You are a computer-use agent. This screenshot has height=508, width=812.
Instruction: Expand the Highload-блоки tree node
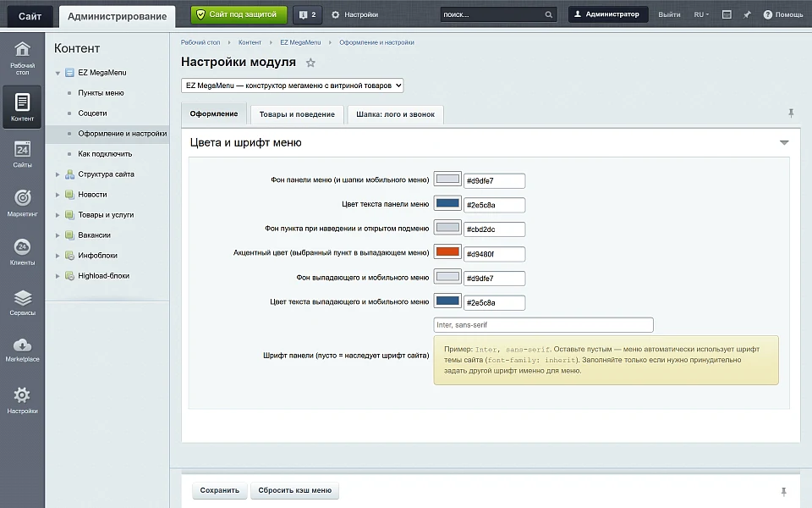coord(58,276)
